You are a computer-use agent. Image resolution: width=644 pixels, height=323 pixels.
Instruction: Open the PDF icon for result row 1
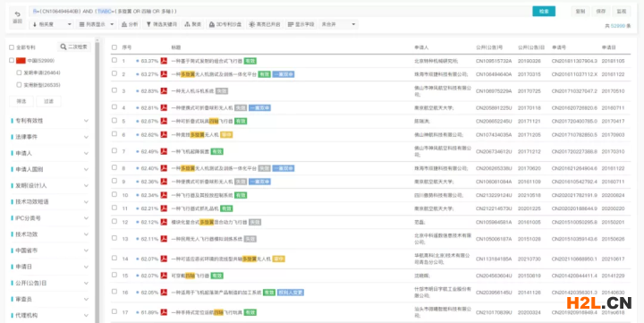tap(164, 61)
